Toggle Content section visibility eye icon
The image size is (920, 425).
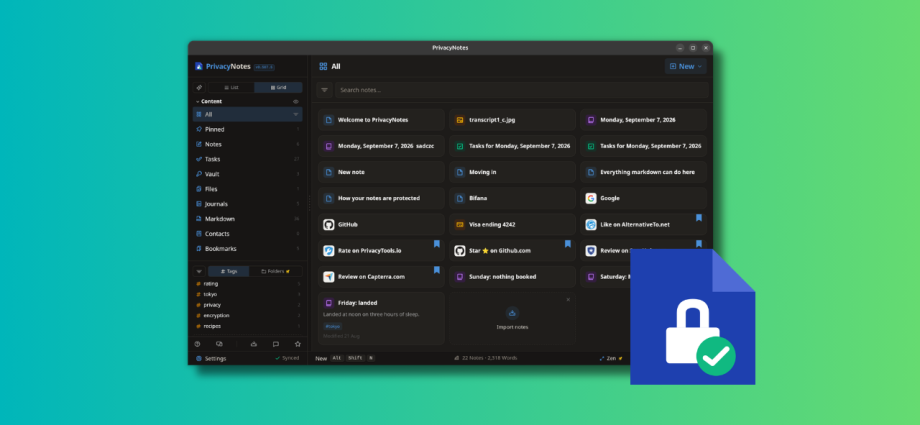[x=296, y=102]
